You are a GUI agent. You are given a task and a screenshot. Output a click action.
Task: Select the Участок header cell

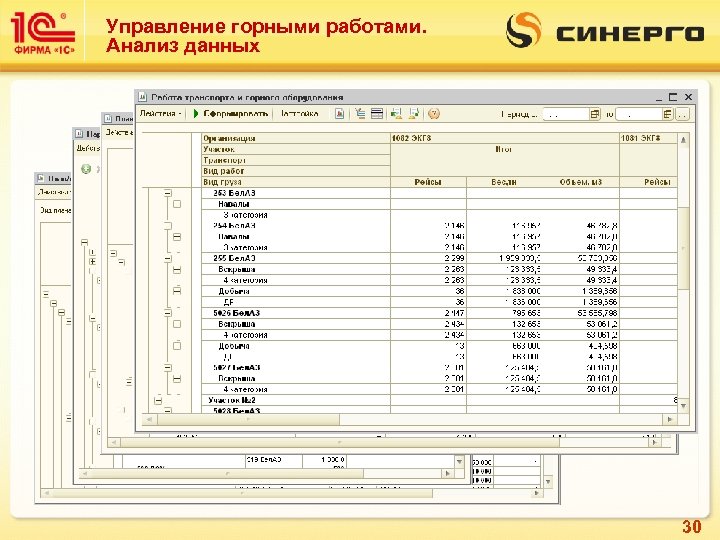[296, 149]
